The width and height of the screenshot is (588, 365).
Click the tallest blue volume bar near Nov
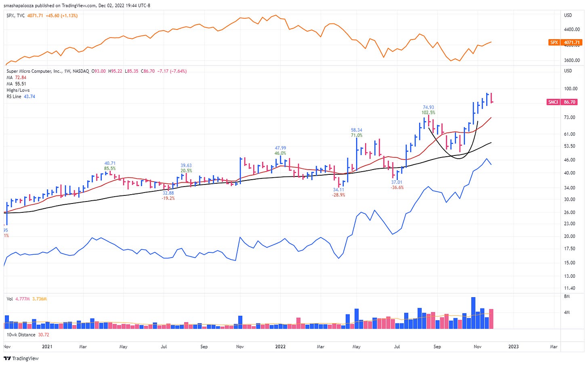[x=473, y=313]
